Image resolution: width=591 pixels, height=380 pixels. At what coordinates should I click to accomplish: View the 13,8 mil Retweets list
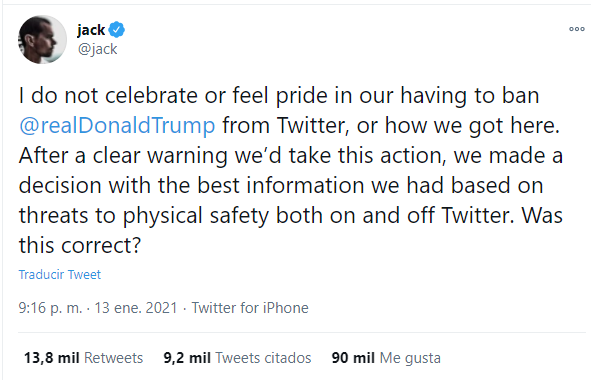click(x=84, y=357)
